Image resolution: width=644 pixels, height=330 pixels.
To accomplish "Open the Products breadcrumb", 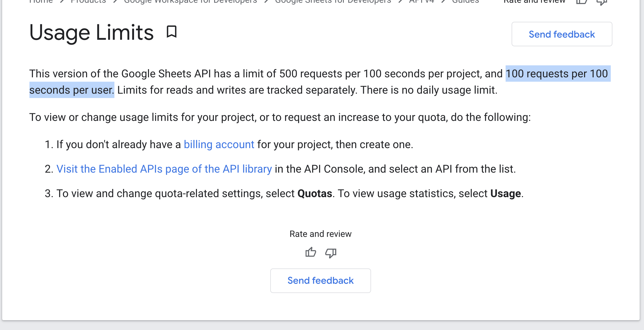I will coord(88,1).
